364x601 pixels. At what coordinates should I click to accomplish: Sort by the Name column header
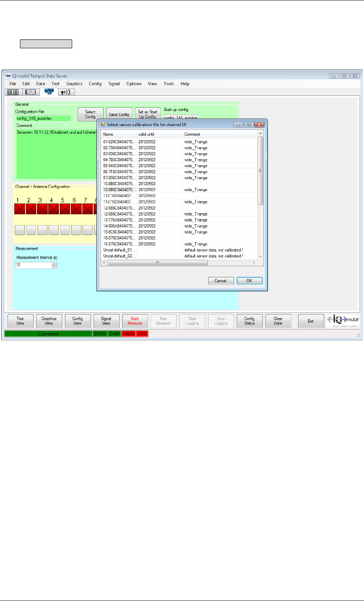tap(119, 134)
